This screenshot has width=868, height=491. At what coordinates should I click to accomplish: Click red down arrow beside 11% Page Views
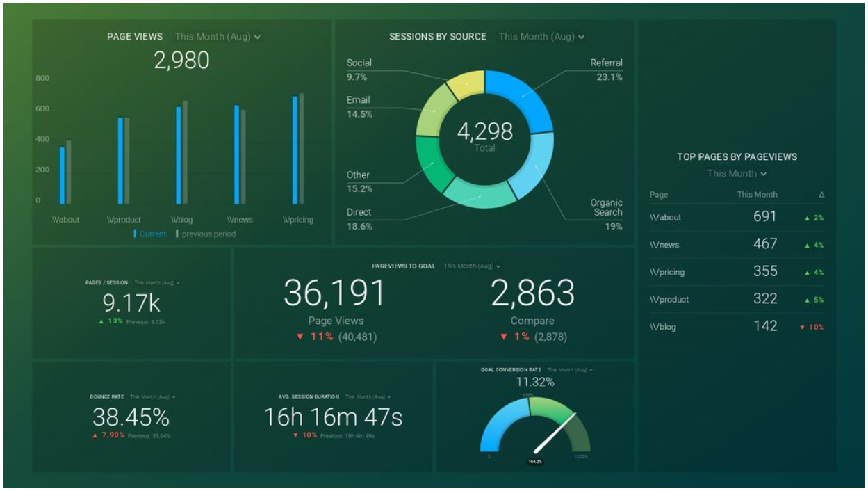click(x=300, y=337)
